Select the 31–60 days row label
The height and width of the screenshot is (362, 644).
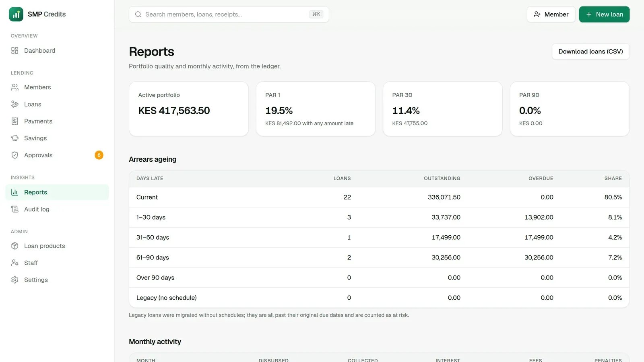coord(153,237)
